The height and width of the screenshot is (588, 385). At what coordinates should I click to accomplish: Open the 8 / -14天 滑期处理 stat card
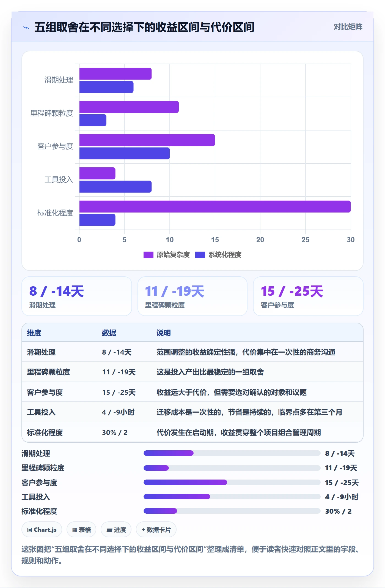[x=77, y=296]
